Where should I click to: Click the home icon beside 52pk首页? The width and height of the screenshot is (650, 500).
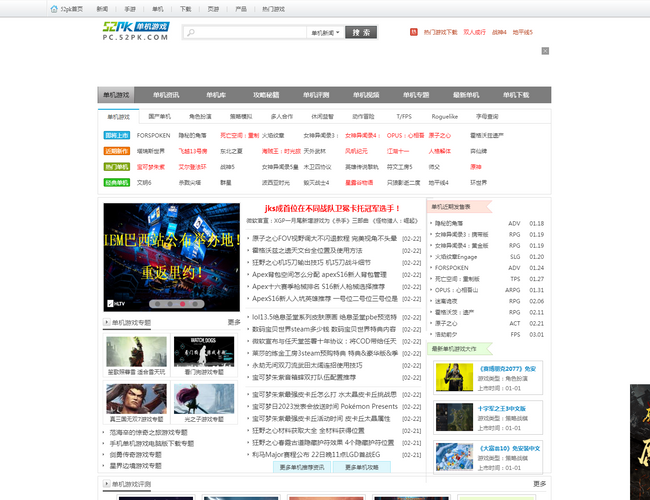pyautogui.click(x=54, y=9)
